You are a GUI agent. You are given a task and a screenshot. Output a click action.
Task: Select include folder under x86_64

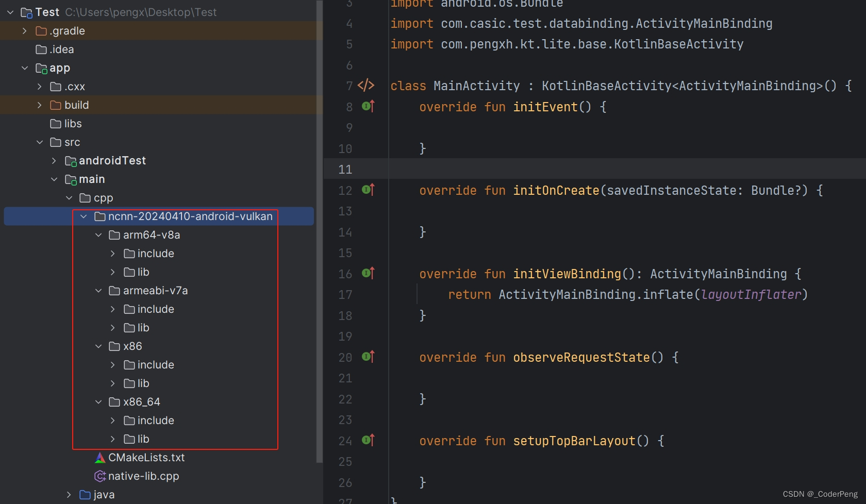tap(156, 421)
